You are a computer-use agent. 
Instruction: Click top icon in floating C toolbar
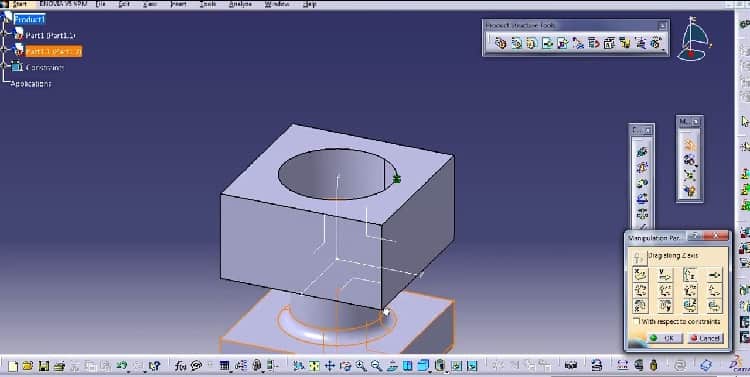pos(642,152)
